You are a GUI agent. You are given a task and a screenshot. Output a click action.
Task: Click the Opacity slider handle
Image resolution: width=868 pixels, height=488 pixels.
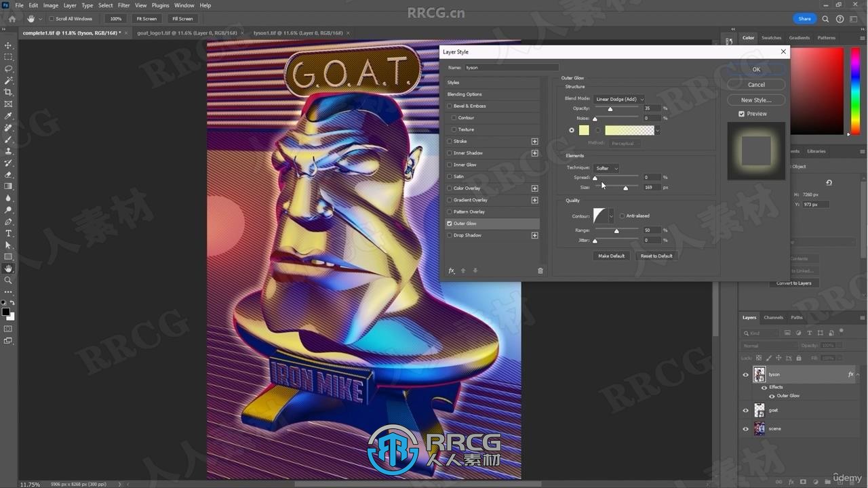pos(610,110)
